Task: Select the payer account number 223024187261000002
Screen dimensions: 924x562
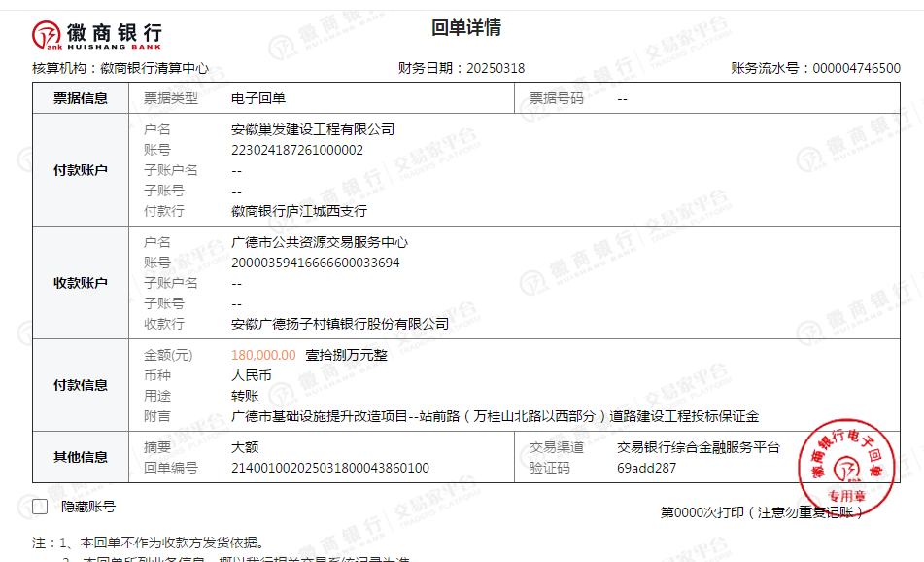Action: [297, 150]
